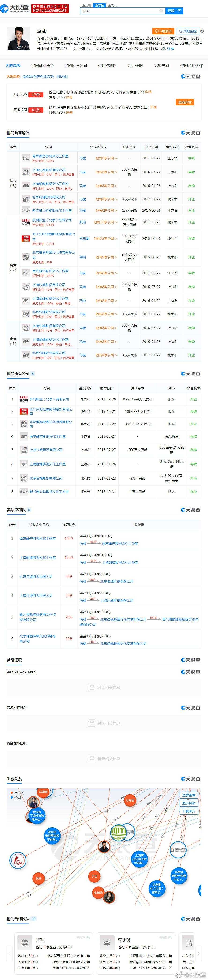Screen dimensions: 208x980
Task: Switch to the 实际控制权 tab
Action: (x=107, y=65)
